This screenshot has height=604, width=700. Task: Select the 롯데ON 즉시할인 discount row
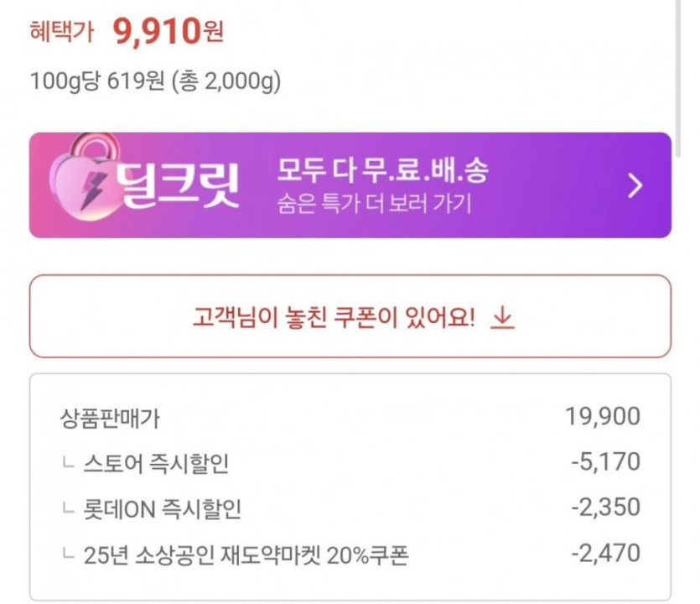tap(163, 508)
